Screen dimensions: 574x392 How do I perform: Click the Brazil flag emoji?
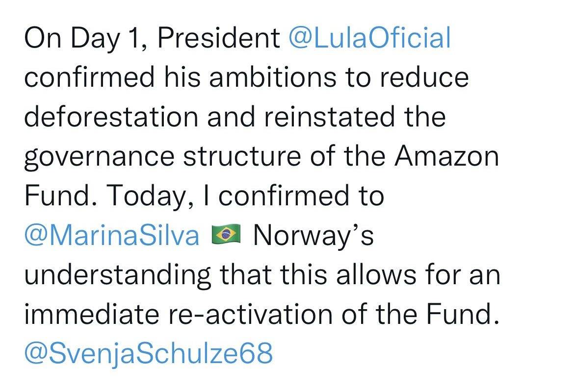225,236
